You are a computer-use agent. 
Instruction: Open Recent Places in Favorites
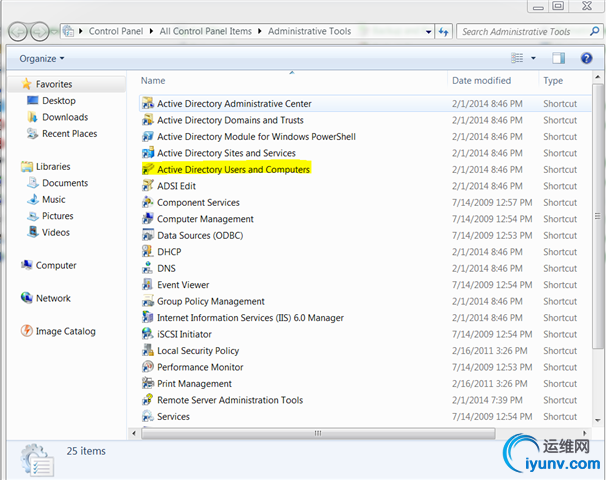coord(70,134)
